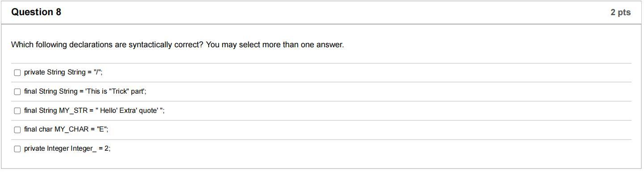Enable the checkbox for final char MY_CHAR option
The image size is (644, 173).
(x=17, y=130)
